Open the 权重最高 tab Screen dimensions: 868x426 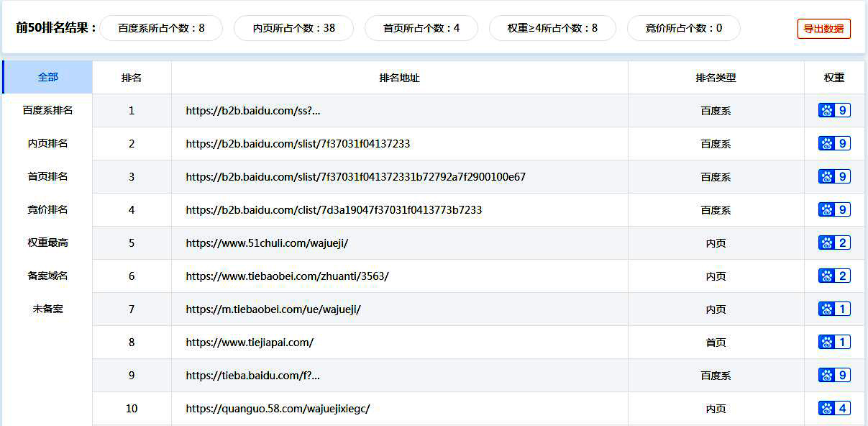(47, 243)
